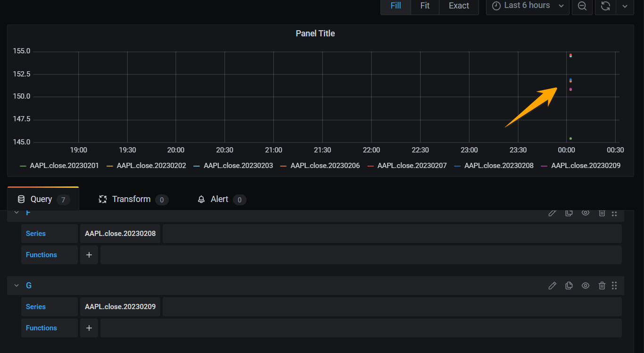
Task: Click the database icon on the Query tab
Action: pyautogui.click(x=21, y=199)
